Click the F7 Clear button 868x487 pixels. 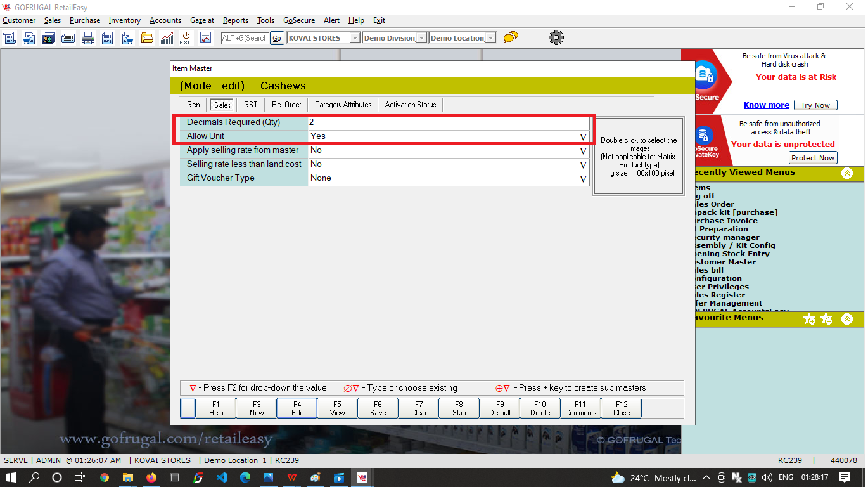click(419, 408)
